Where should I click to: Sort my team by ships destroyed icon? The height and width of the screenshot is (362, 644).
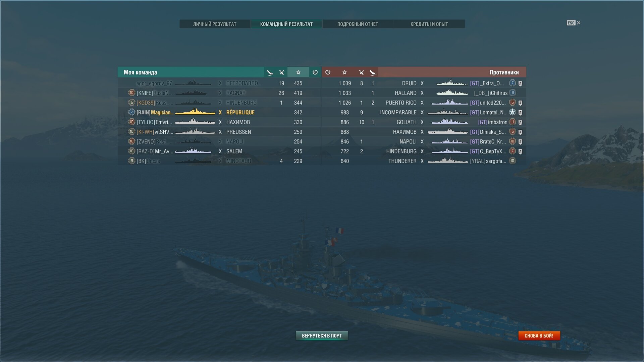point(282,72)
